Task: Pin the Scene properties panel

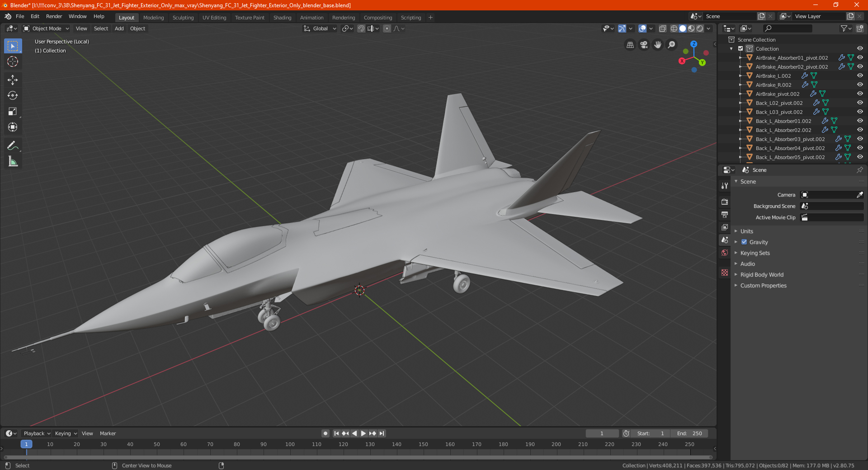Action: [x=859, y=170]
